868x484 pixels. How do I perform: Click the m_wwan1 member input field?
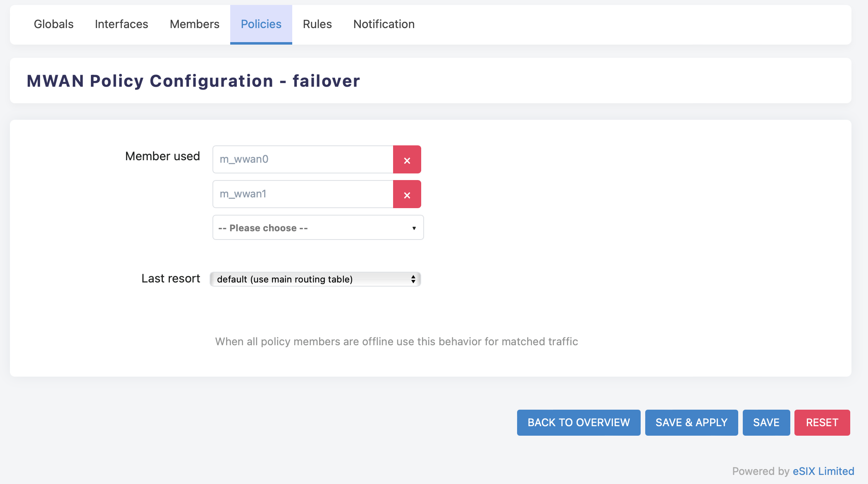coord(303,194)
